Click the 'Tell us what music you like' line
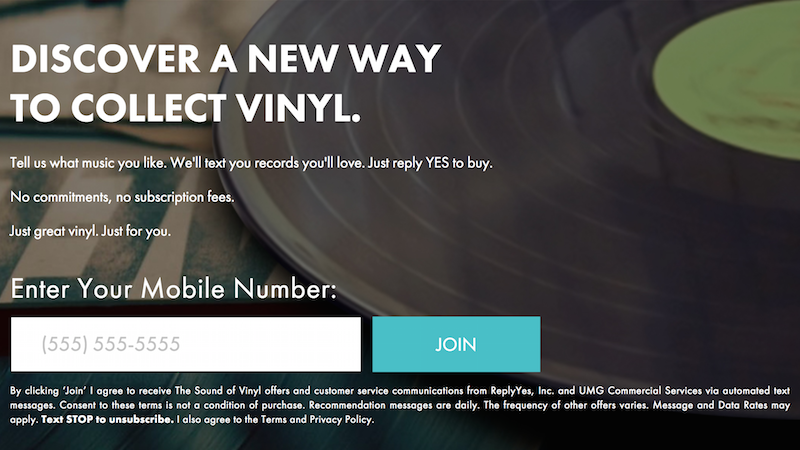Screen dimensions: 800x450 click(x=251, y=162)
